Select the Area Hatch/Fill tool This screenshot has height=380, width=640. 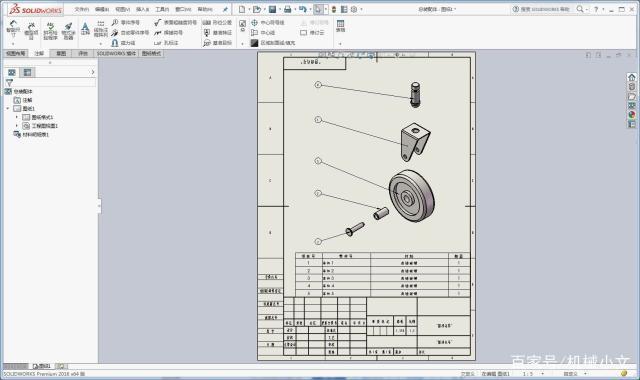point(273,43)
